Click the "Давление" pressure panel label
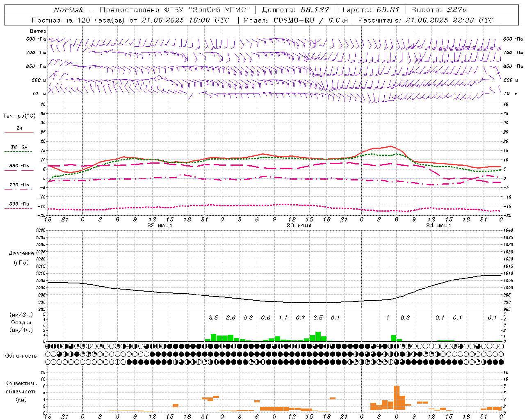 pos(21,253)
